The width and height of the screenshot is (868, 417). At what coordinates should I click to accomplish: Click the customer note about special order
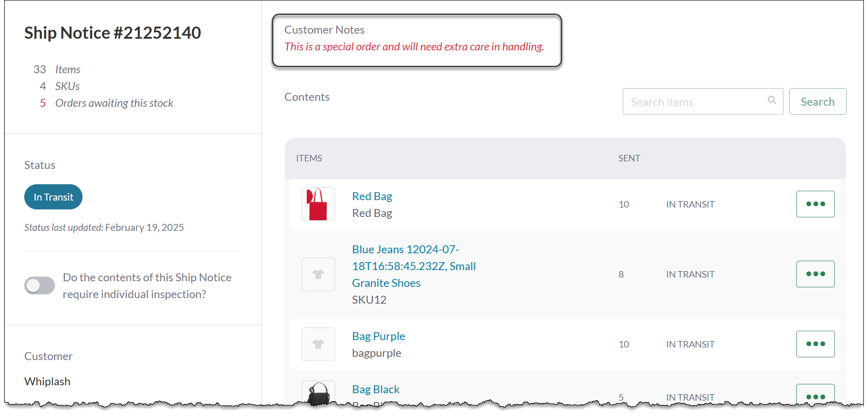click(414, 47)
